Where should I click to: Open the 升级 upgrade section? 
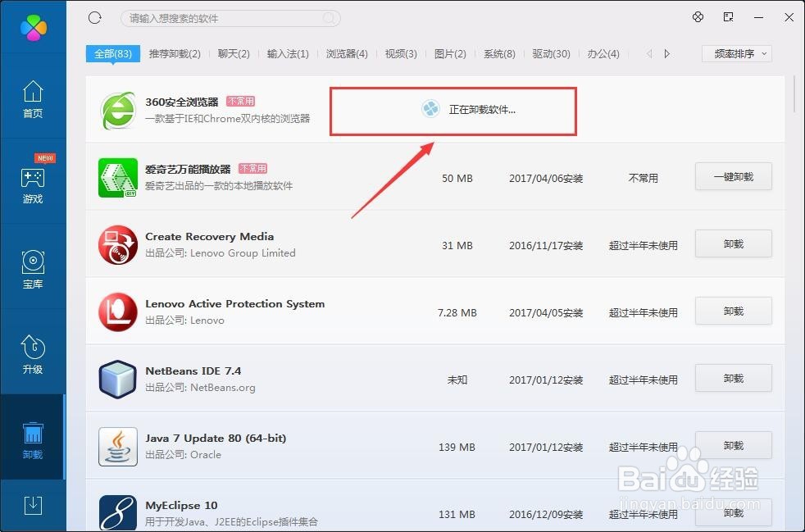pos(33,354)
